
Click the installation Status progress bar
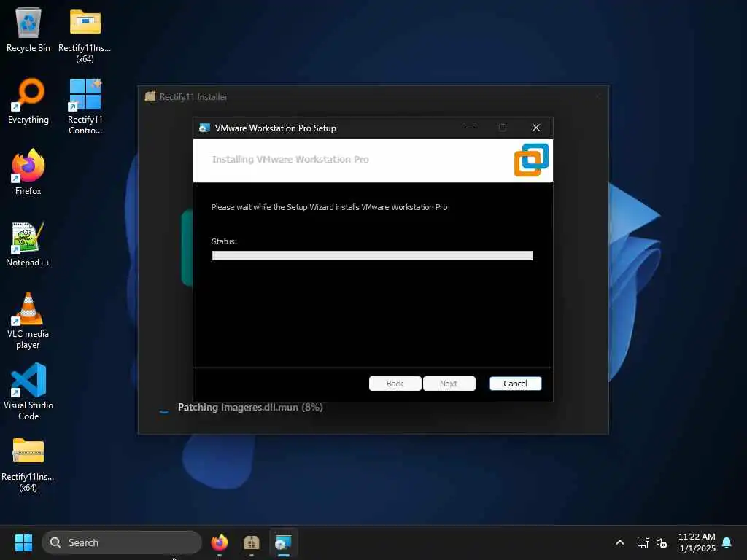tap(373, 256)
